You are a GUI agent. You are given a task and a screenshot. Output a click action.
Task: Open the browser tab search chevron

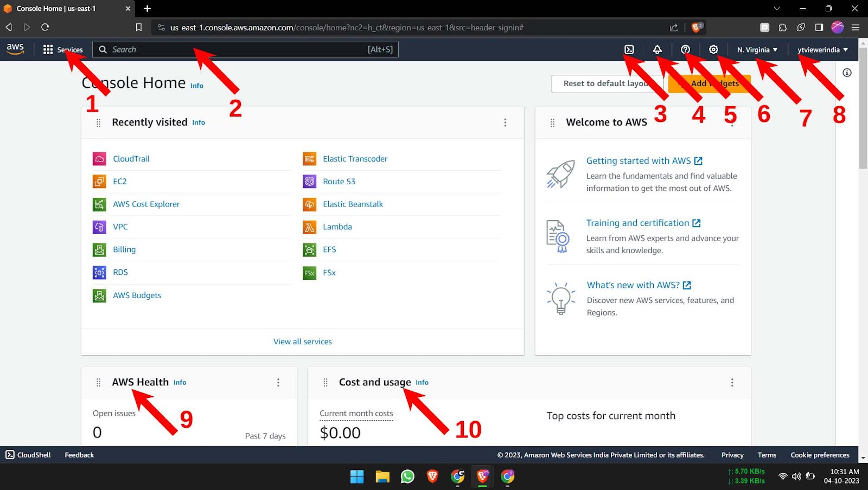click(777, 8)
